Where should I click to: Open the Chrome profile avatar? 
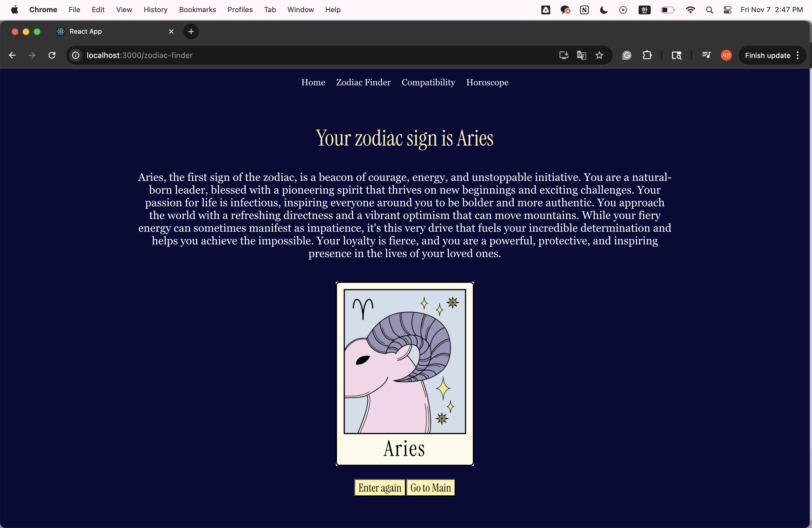(726, 55)
